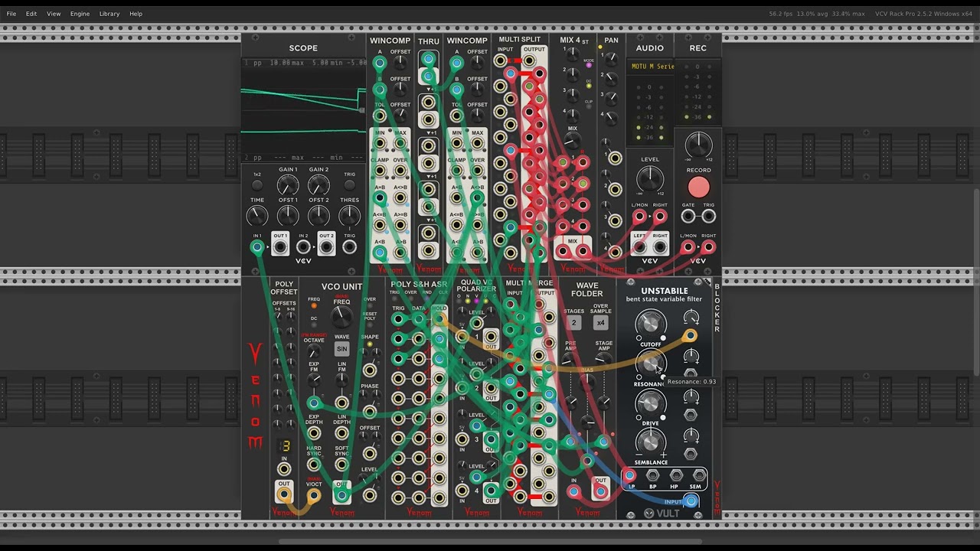Click the Wave Folder IN port

tap(573, 491)
